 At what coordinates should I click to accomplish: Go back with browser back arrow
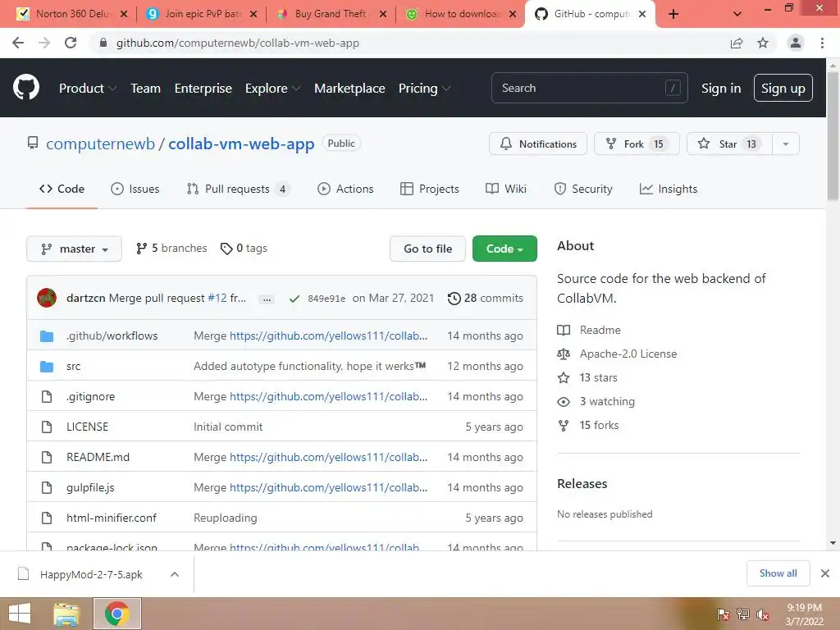click(x=18, y=43)
